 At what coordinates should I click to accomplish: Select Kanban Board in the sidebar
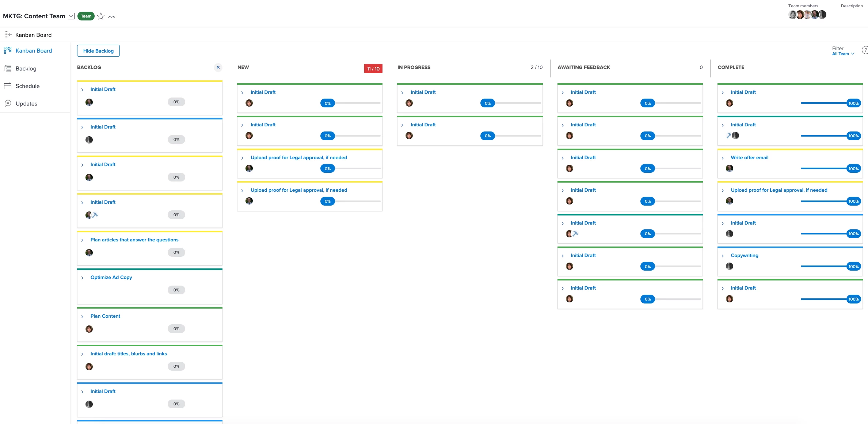34,51
